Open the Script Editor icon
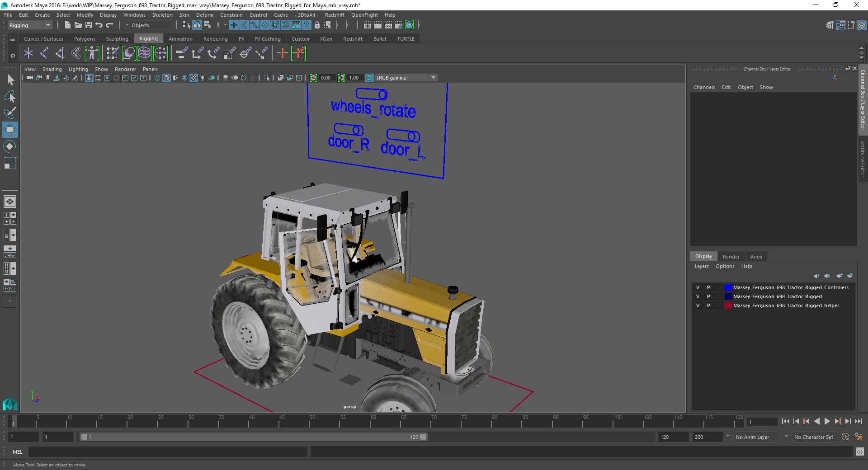The image size is (868, 470). [859, 451]
